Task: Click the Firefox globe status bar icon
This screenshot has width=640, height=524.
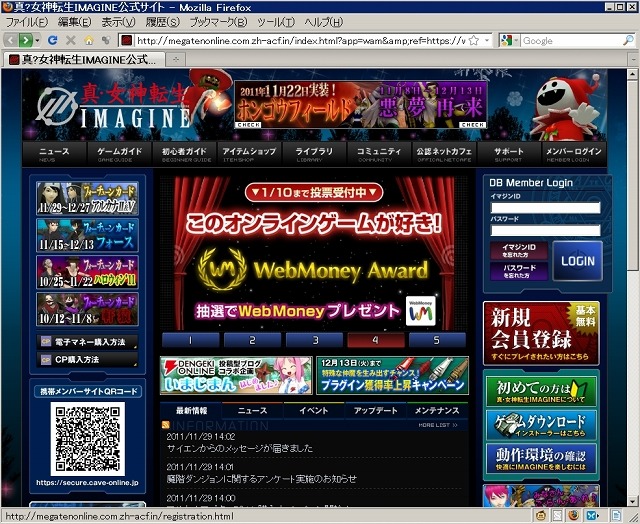Action: pos(574,515)
